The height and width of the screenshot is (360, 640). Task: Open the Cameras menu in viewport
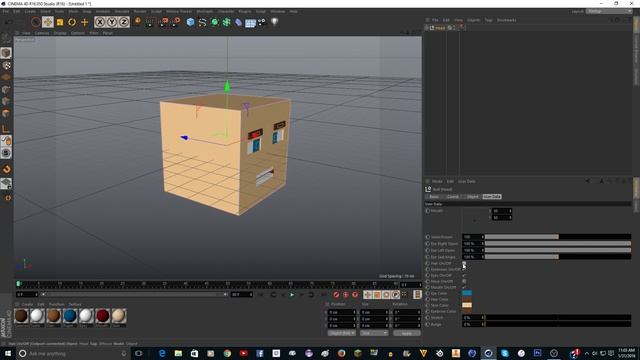[42, 33]
